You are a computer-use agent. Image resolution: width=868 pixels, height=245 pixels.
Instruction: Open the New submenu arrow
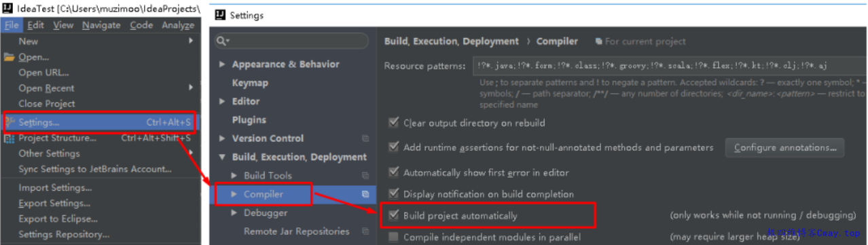191,41
